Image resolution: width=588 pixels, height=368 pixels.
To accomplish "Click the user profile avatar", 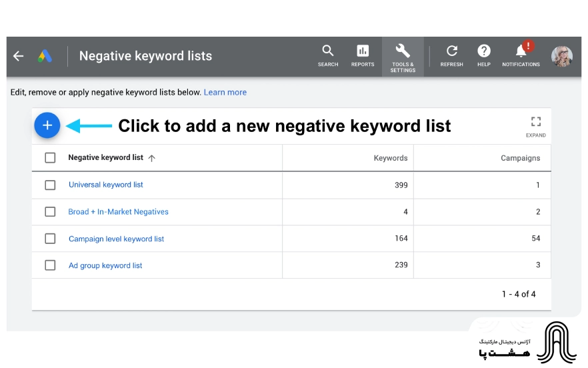I will [561, 56].
